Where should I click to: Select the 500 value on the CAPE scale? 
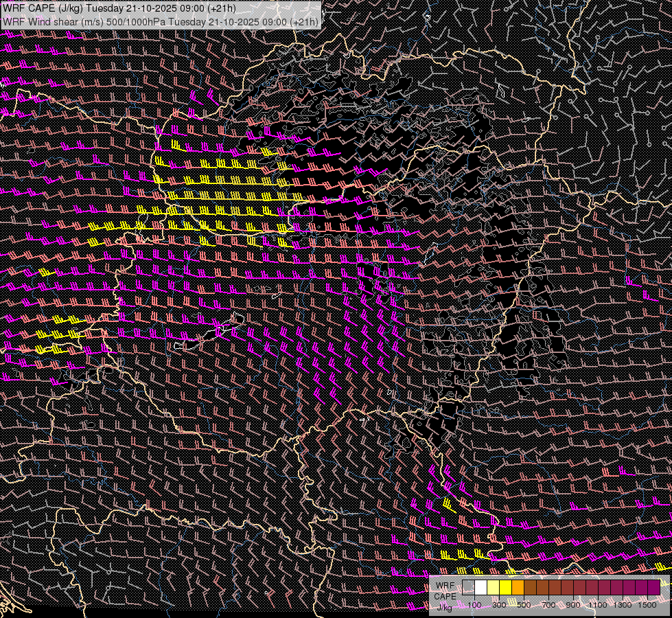click(524, 605)
